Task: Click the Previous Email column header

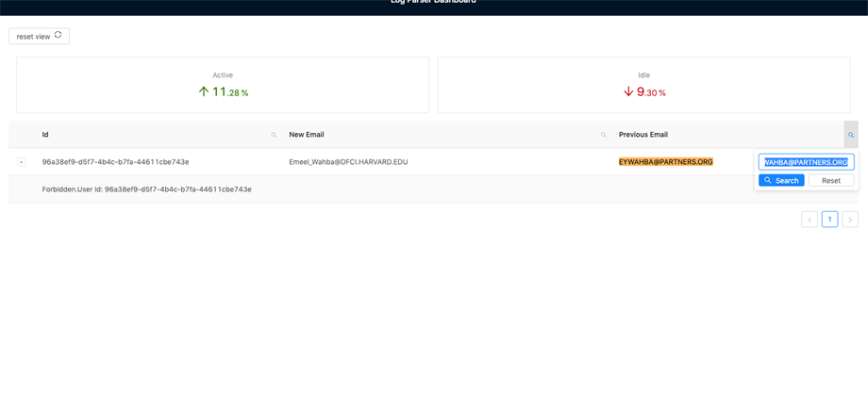Action: pyautogui.click(x=643, y=135)
